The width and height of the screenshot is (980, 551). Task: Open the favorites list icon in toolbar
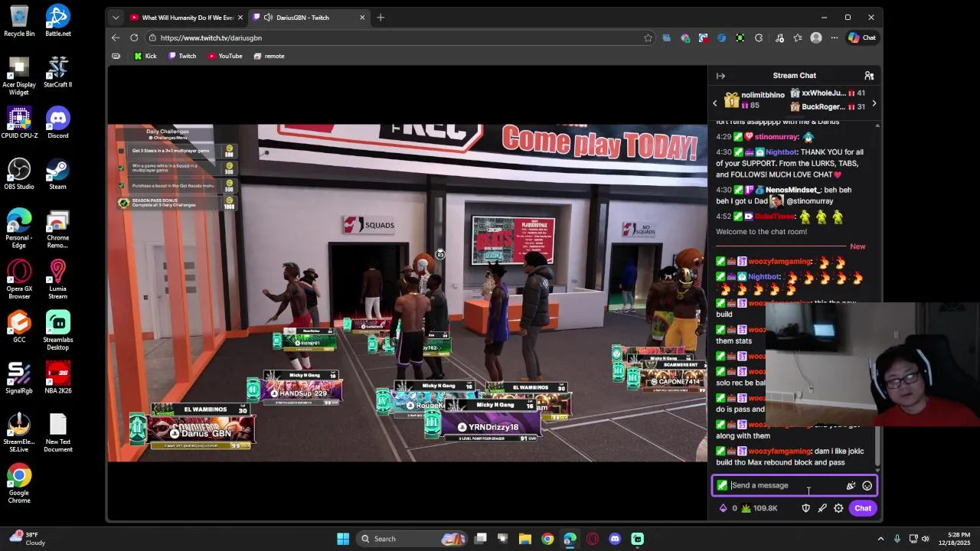point(798,37)
